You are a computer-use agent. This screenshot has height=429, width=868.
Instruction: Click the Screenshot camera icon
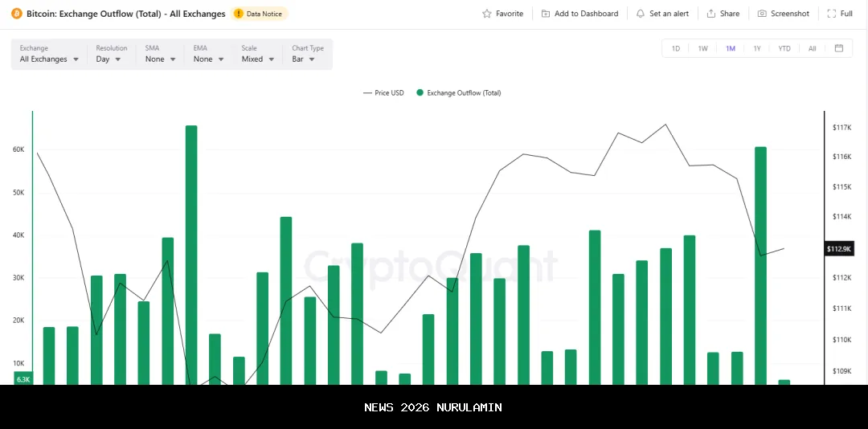tap(762, 14)
